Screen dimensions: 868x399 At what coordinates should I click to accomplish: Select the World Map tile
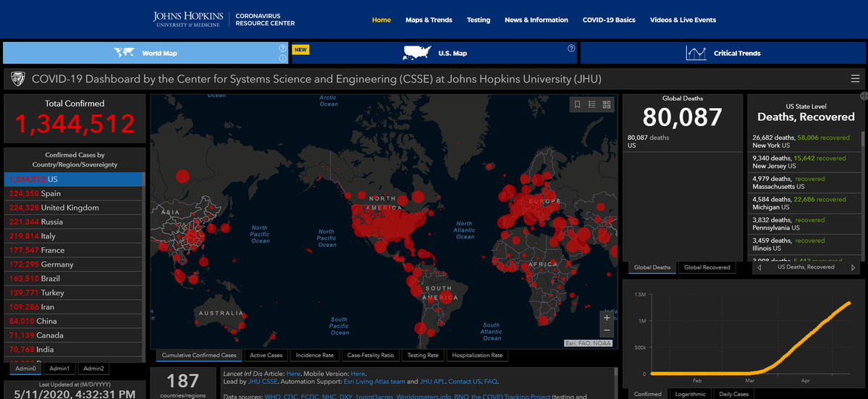146,53
